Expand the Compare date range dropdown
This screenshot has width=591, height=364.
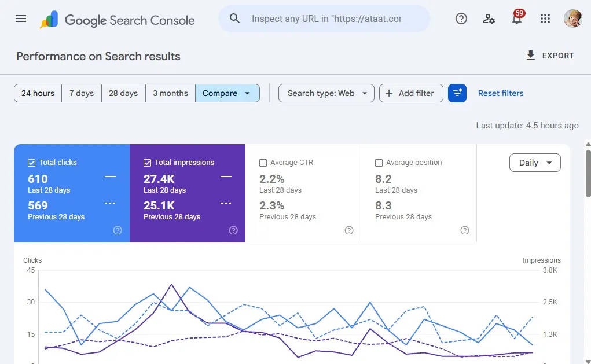click(227, 93)
